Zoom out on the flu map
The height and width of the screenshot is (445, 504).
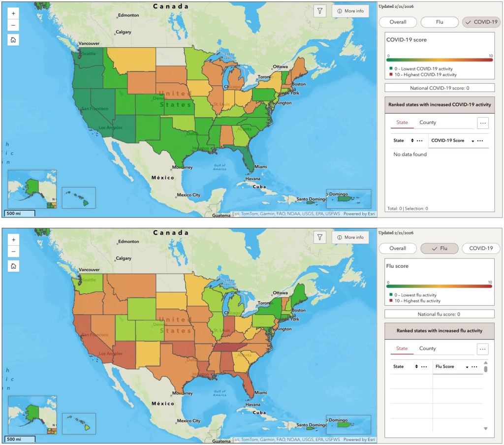(x=13, y=252)
